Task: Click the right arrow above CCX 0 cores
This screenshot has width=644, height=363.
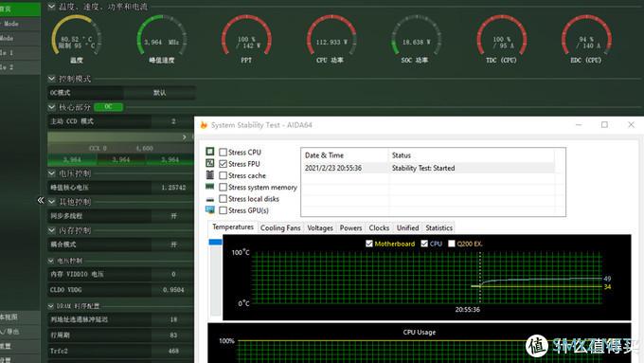Action: (184, 136)
